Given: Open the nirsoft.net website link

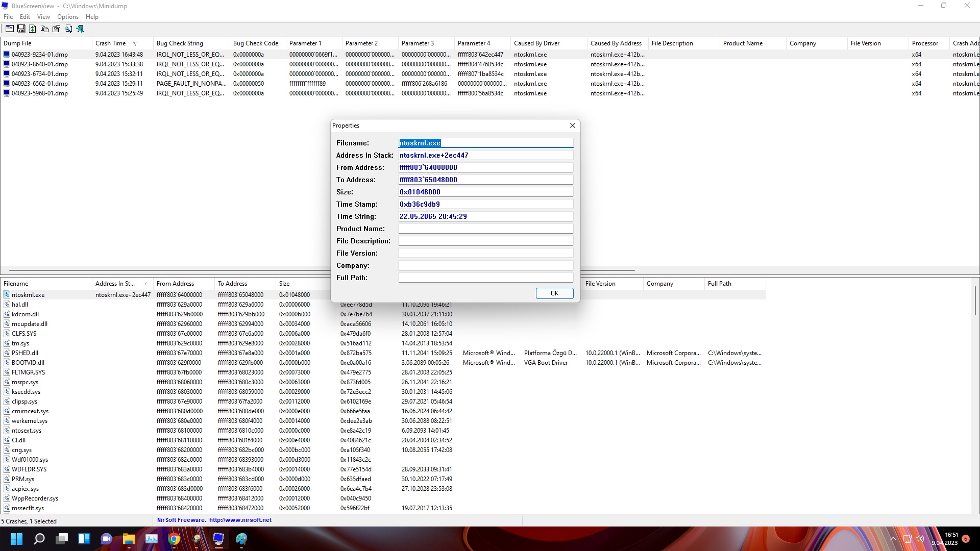Looking at the screenshot, I should [x=240, y=520].
